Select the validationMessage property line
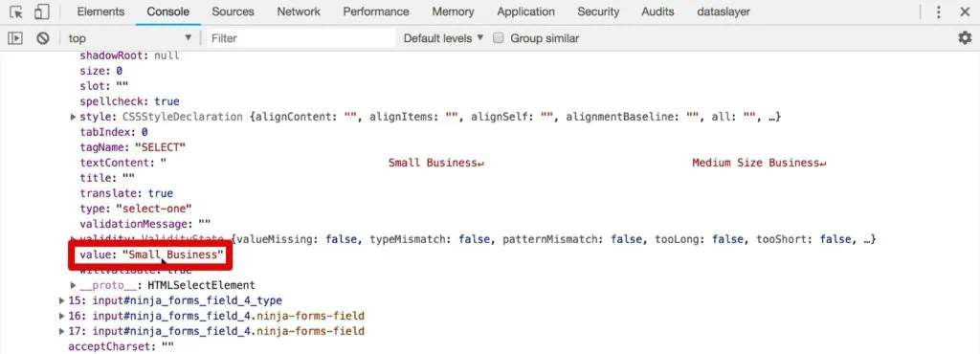The width and height of the screenshot is (980, 354). click(145, 224)
